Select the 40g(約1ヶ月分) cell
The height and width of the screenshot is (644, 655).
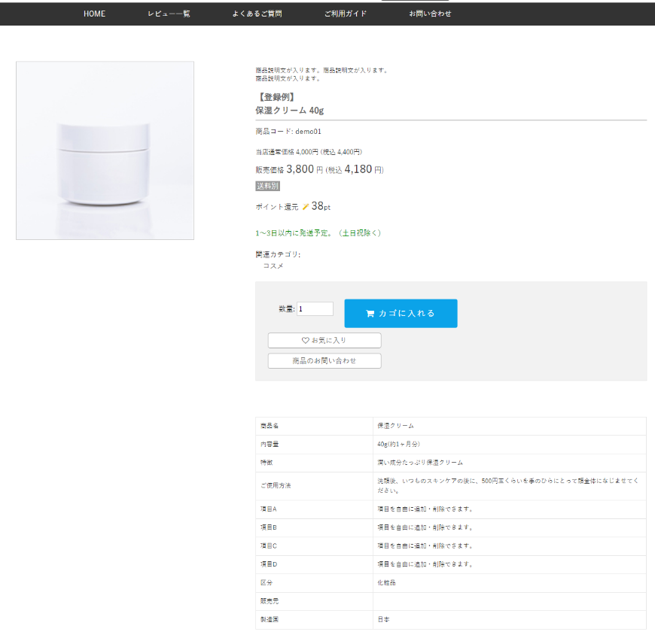click(510, 445)
